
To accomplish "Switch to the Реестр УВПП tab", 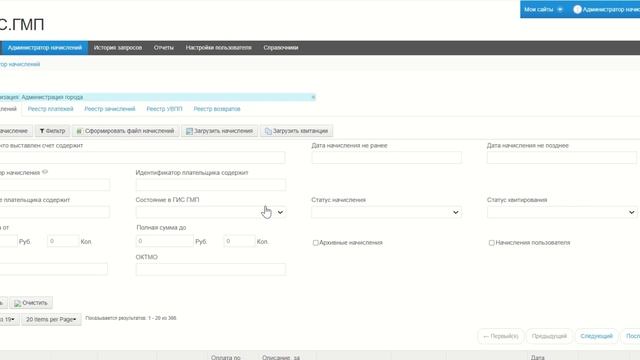I will point(164,109).
